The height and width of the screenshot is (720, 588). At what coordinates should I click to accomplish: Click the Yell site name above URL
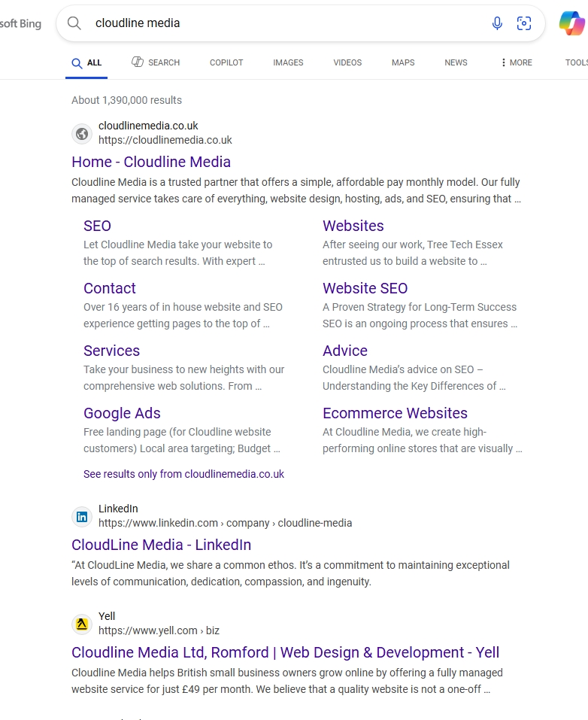107,615
